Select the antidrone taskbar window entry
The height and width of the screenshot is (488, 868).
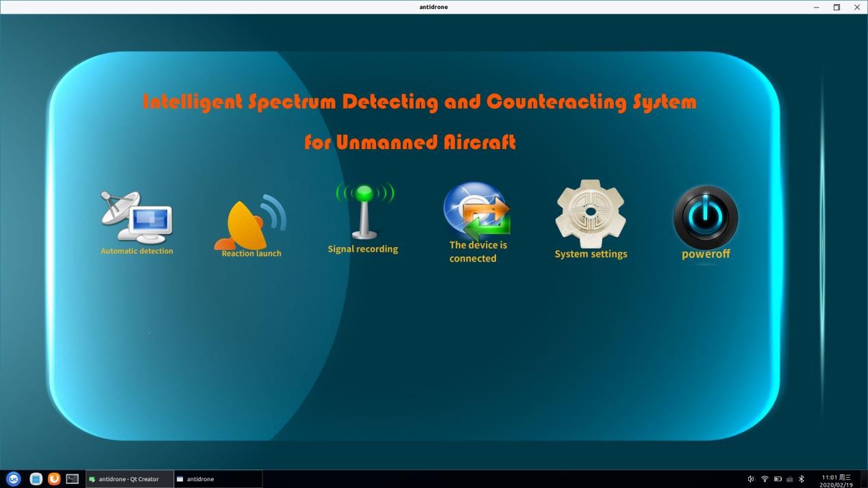(x=218, y=479)
